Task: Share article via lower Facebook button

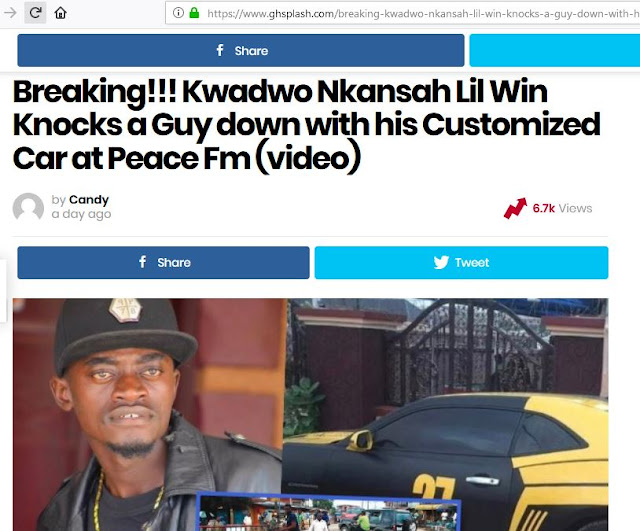Action: pyautogui.click(x=163, y=262)
